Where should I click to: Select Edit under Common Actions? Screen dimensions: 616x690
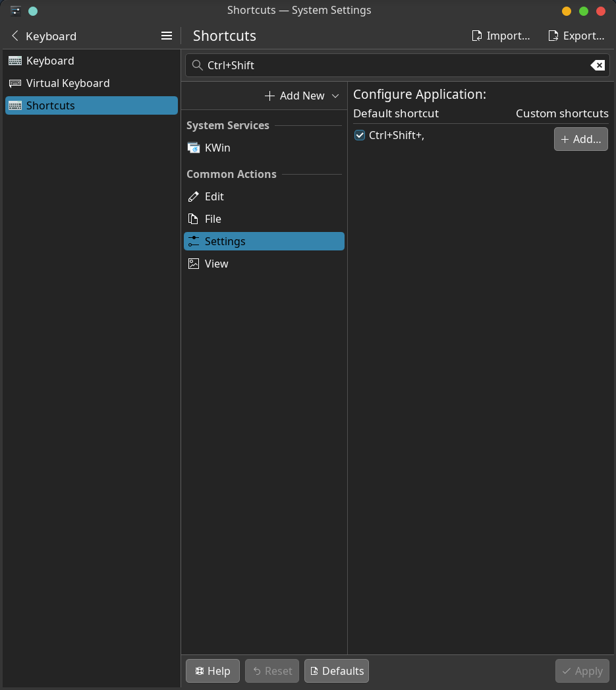point(264,196)
